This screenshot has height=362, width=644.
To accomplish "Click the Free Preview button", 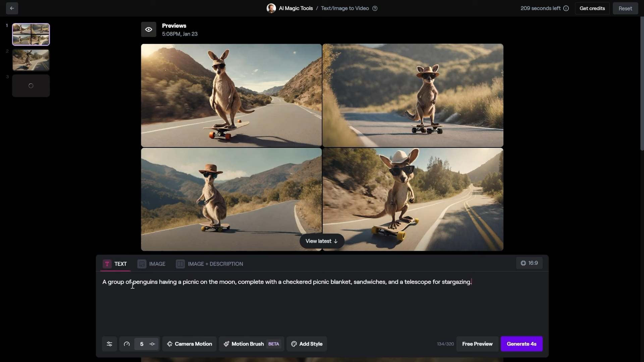I will coord(477,344).
